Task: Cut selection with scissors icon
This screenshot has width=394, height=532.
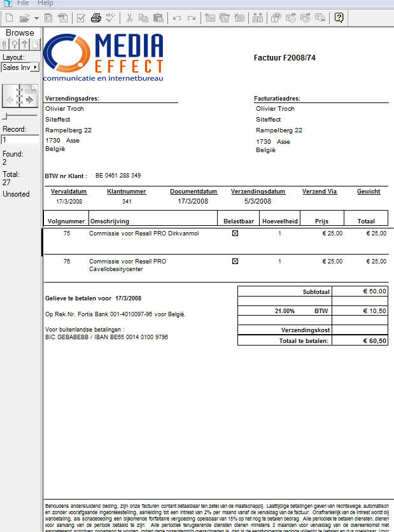Action: point(129,18)
